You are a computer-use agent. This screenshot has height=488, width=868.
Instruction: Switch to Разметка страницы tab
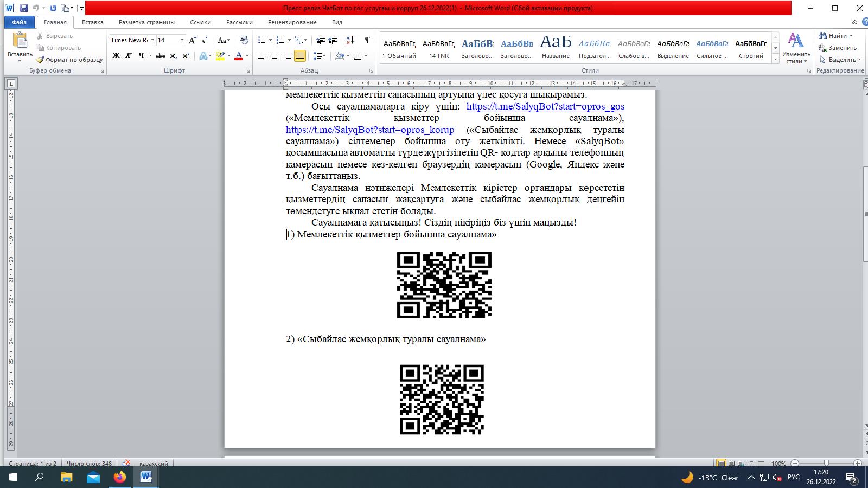(146, 22)
